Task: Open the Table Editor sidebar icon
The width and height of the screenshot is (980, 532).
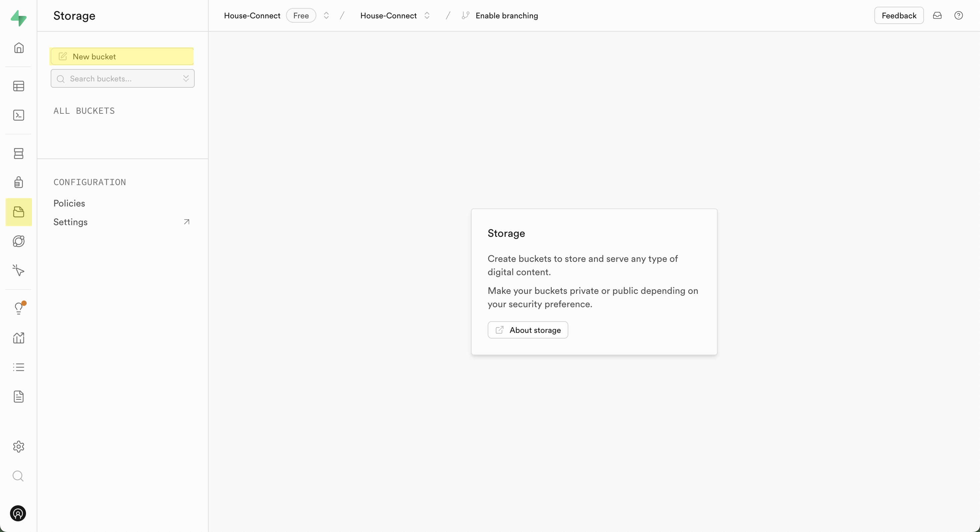Action: coord(19,86)
